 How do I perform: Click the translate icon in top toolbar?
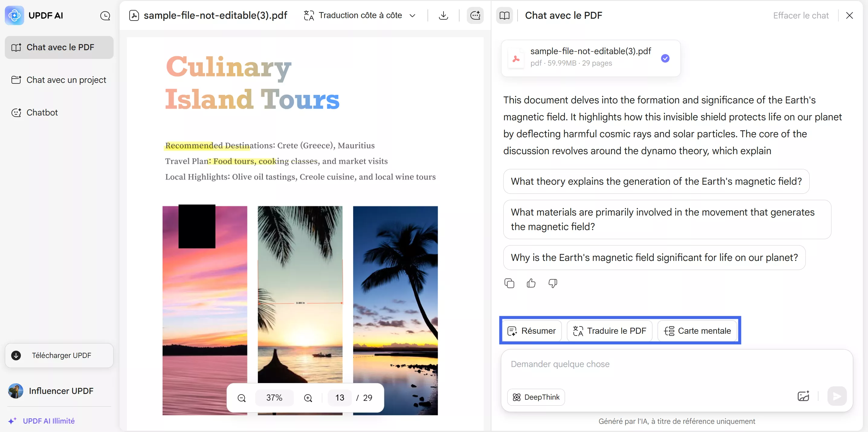[x=309, y=15]
